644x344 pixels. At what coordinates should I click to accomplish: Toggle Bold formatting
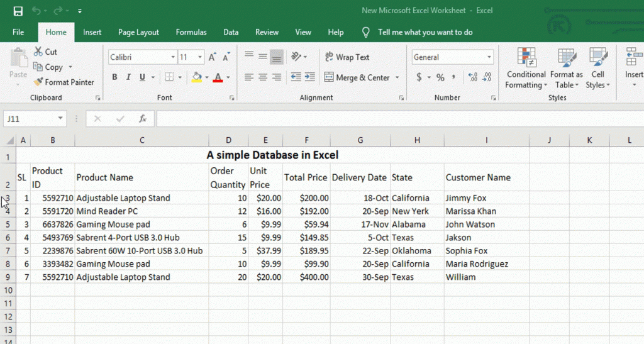coord(114,77)
